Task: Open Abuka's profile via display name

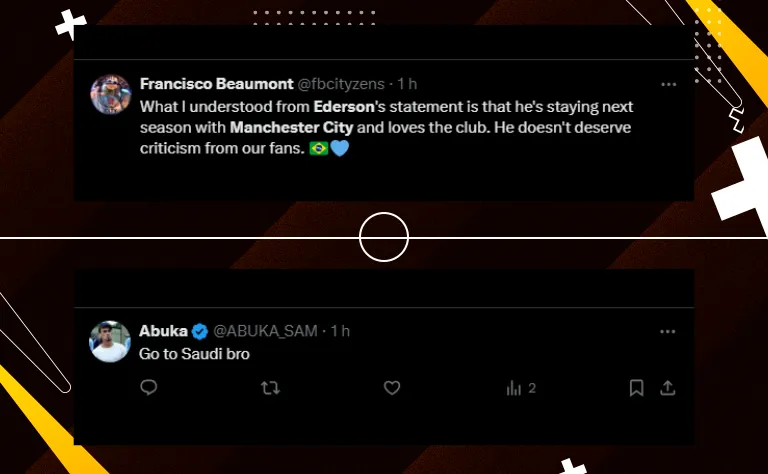Action: point(163,331)
